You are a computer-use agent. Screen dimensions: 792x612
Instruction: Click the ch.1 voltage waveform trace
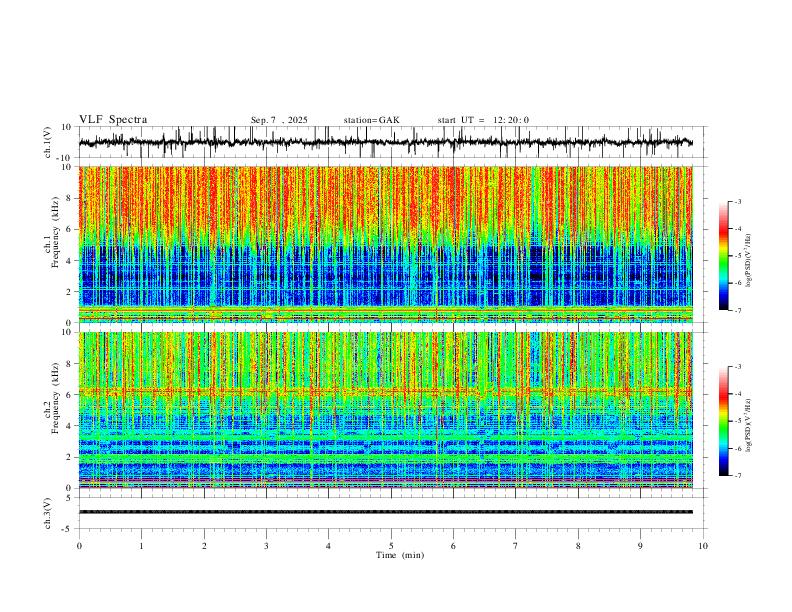(x=385, y=142)
